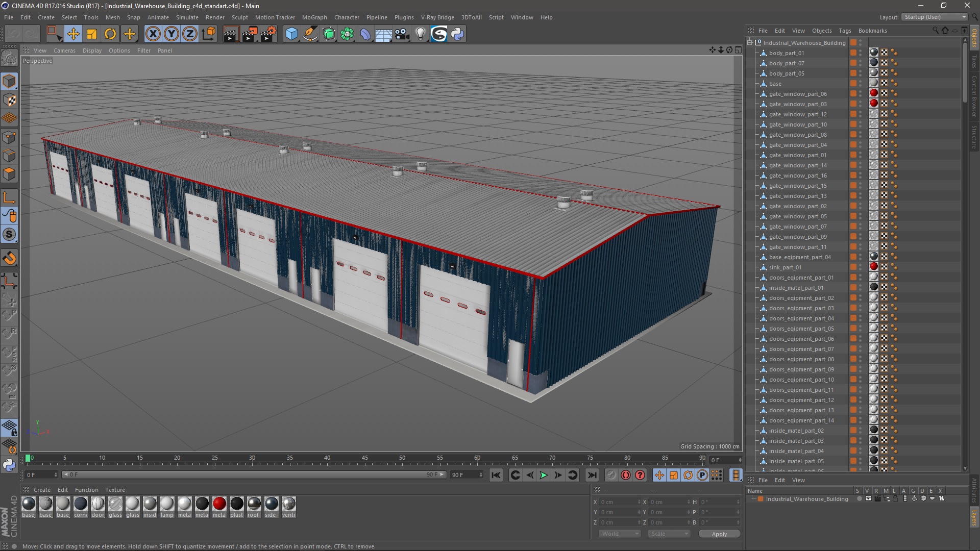
Task: Toggle visibility dot of body_part_01
Action: [860, 52]
